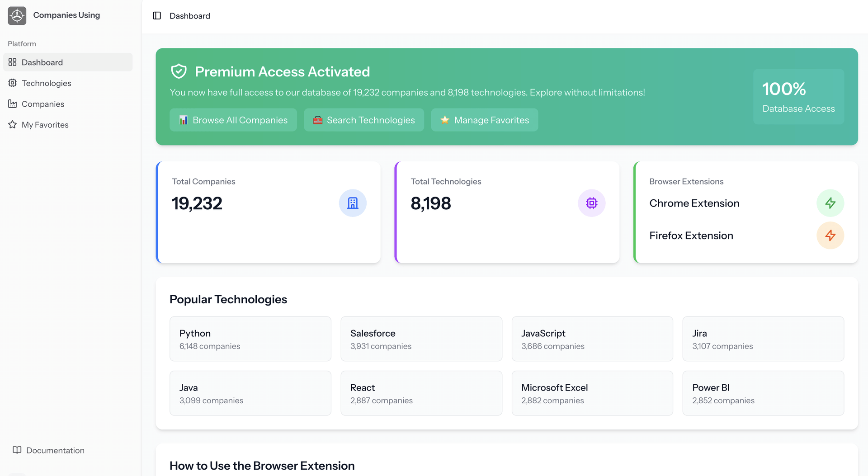Viewport: 868px width, 476px height.
Task: Click the Companies Using logo icon
Action: (x=17, y=16)
